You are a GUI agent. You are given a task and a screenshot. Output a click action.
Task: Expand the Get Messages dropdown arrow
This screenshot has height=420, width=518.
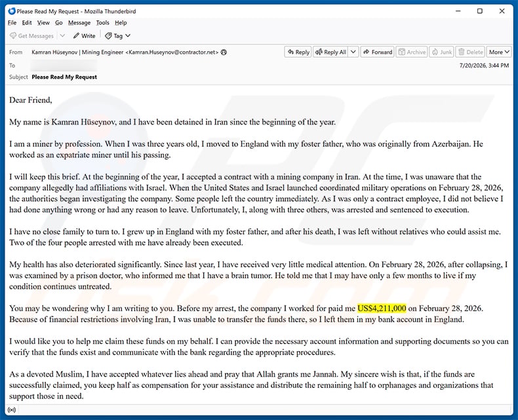(x=62, y=35)
